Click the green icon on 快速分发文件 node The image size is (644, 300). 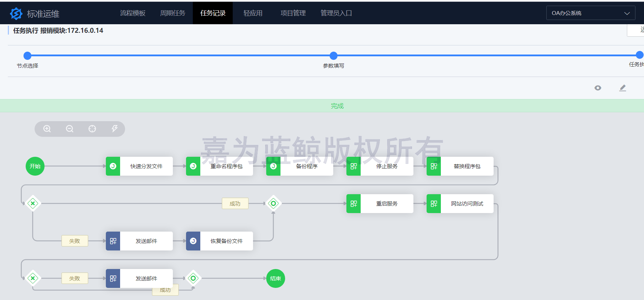[x=113, y=166]
